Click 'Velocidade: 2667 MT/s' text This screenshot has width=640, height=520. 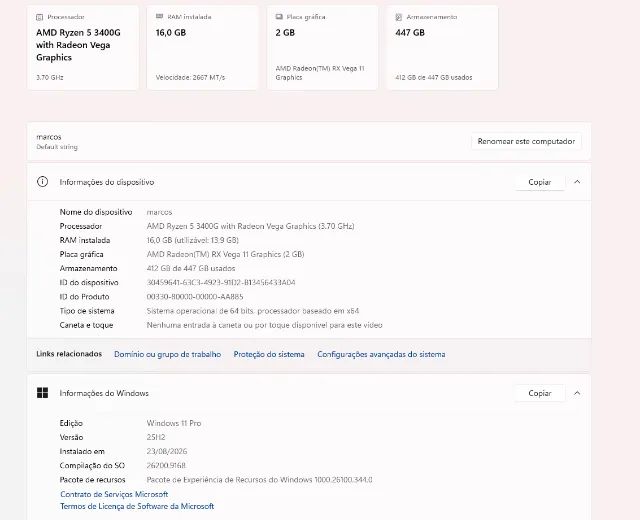point(190,78)
